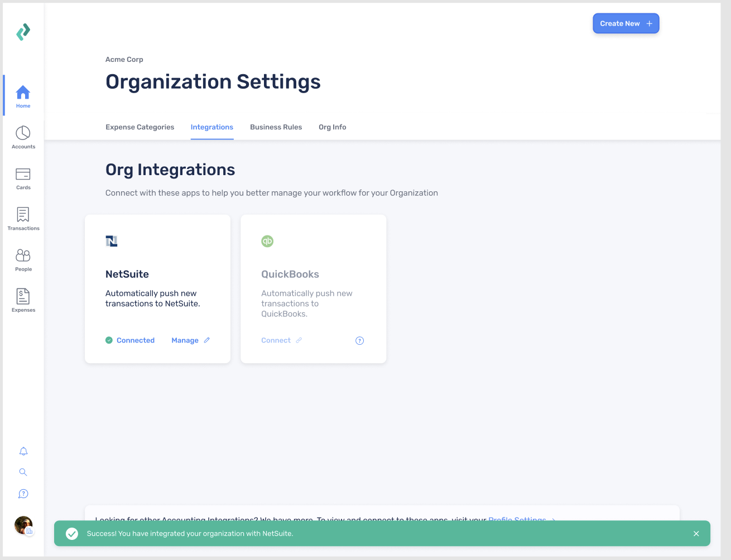
Task: Go to Accounts in sidebar
Action: (23, 137)
